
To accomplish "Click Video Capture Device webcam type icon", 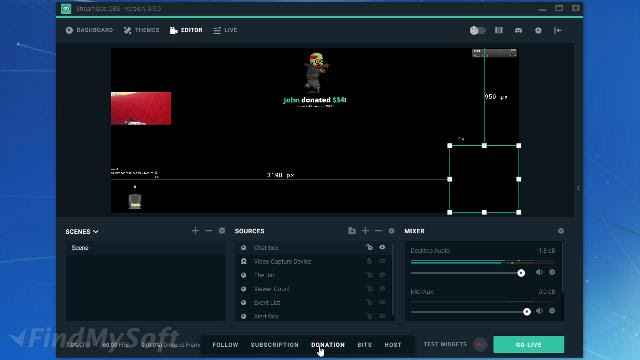I will pyautogui.click(x=244, y=261).
